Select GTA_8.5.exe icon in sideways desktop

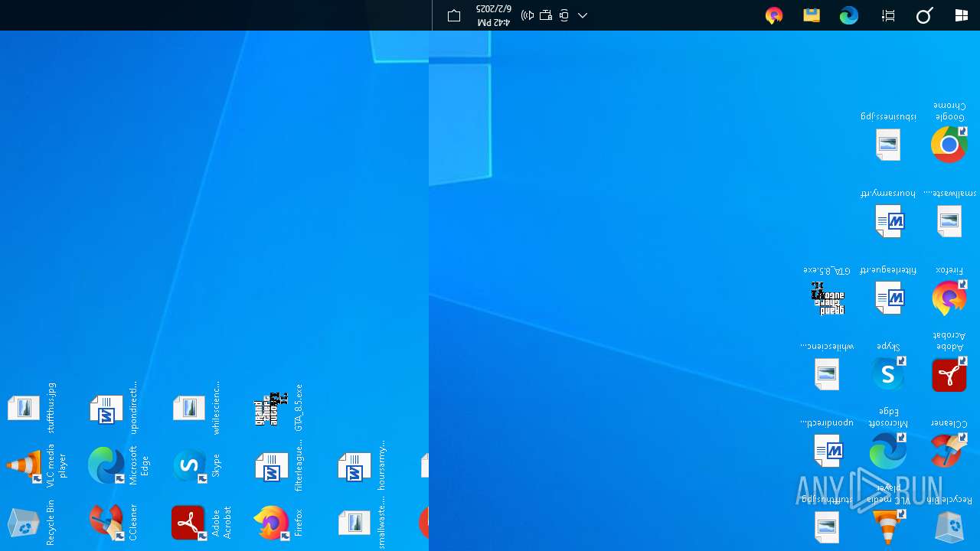click(x=272, y=410)
